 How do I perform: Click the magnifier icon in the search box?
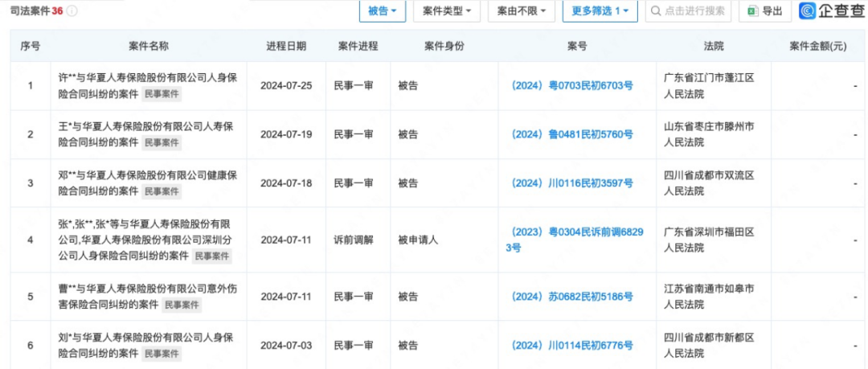(655, 11)
